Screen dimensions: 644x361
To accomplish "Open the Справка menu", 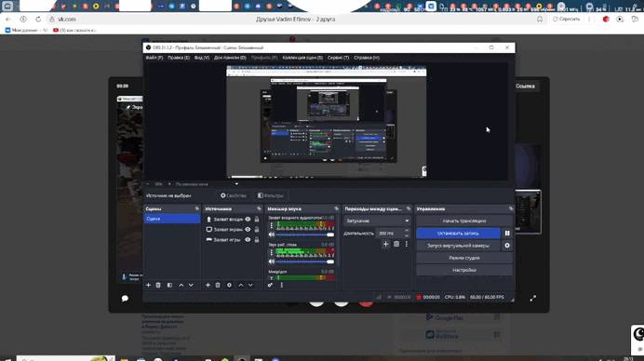I will point(367,58).
